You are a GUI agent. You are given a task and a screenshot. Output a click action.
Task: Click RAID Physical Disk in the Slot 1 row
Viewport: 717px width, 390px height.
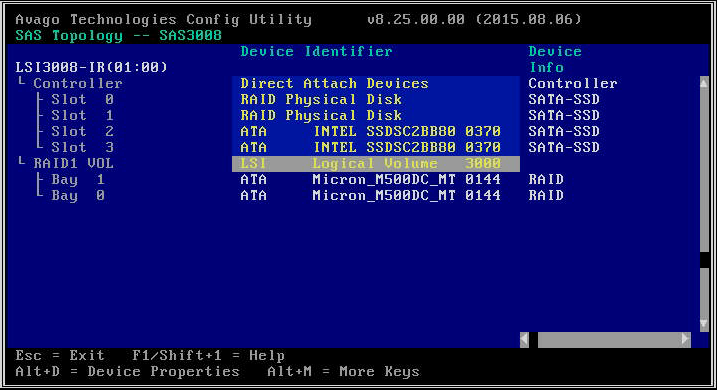pyautogui.click(x=321, y=116)
